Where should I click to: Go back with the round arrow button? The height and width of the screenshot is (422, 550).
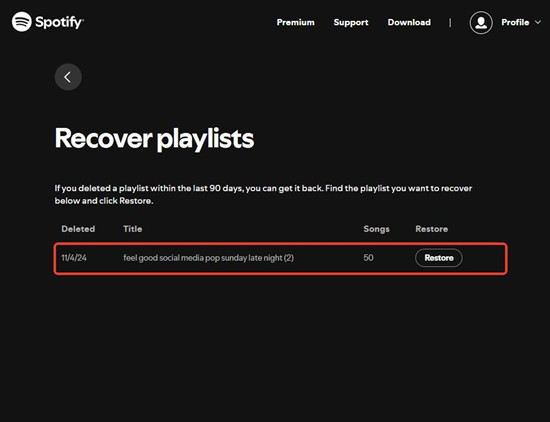[x=68, y=77]
